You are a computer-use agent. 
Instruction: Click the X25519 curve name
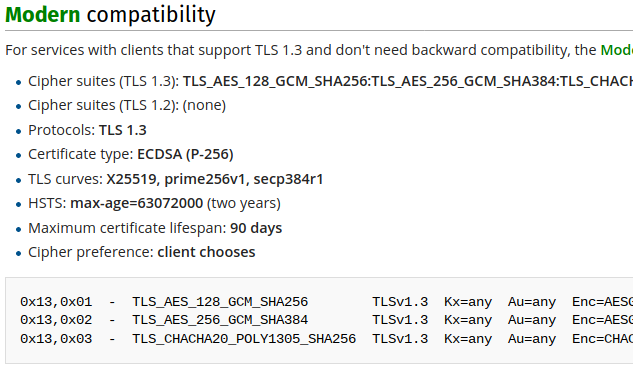pyautogui.click(x=131, y=179)
